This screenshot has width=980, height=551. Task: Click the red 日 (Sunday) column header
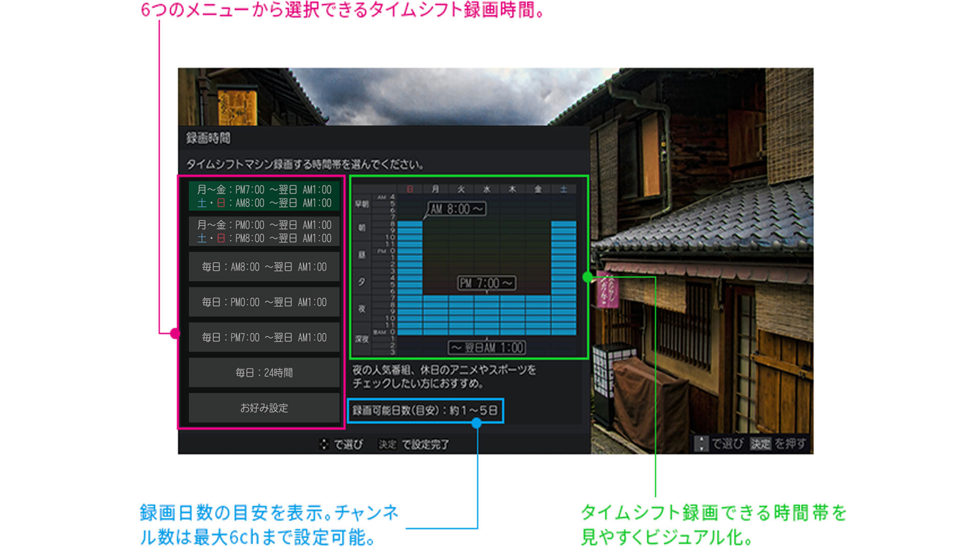tap(410, 189)
